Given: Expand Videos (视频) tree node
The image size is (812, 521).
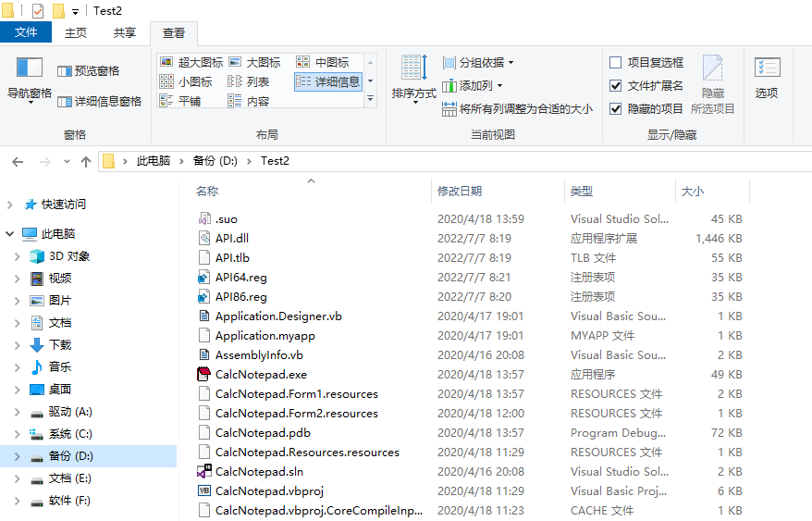Looking at the screenshot, I should coord(17,279).
